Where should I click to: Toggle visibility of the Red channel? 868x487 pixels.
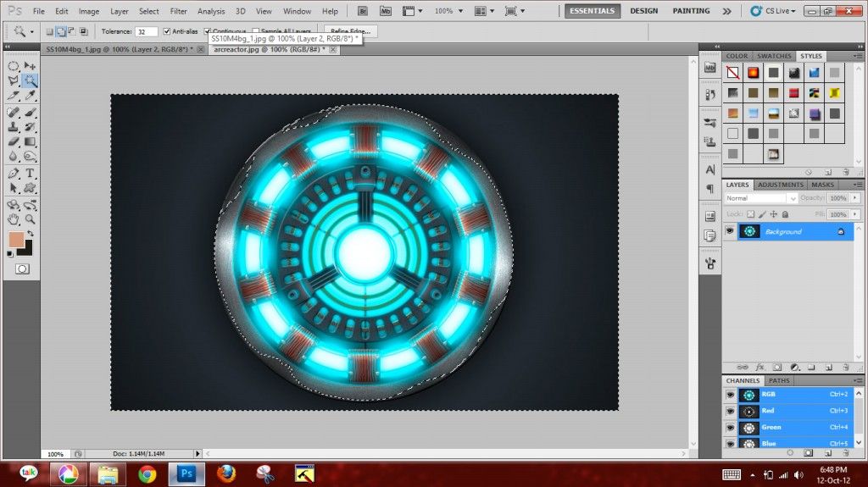(730, 411)
